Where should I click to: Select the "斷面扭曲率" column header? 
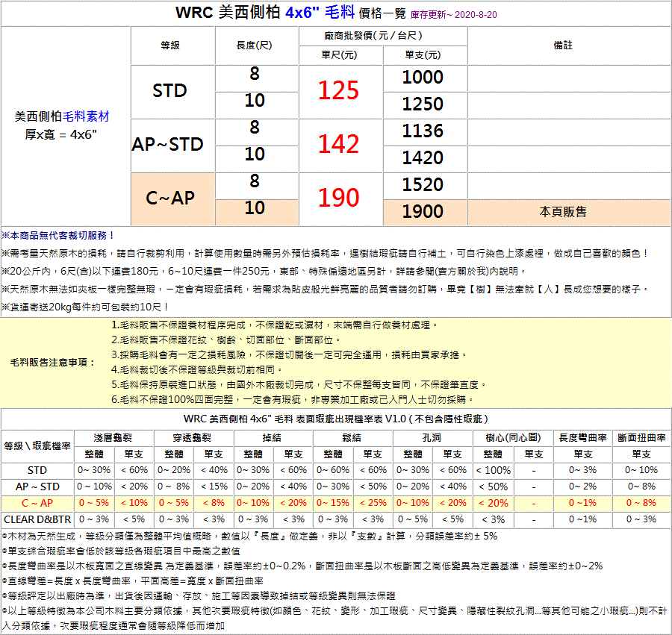[x=641, y=437]
